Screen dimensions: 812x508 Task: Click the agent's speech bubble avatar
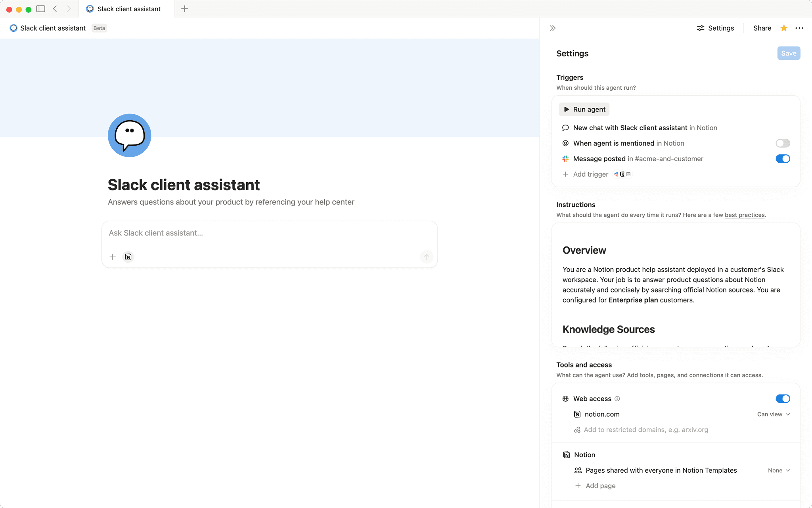(x=129, y=135)
